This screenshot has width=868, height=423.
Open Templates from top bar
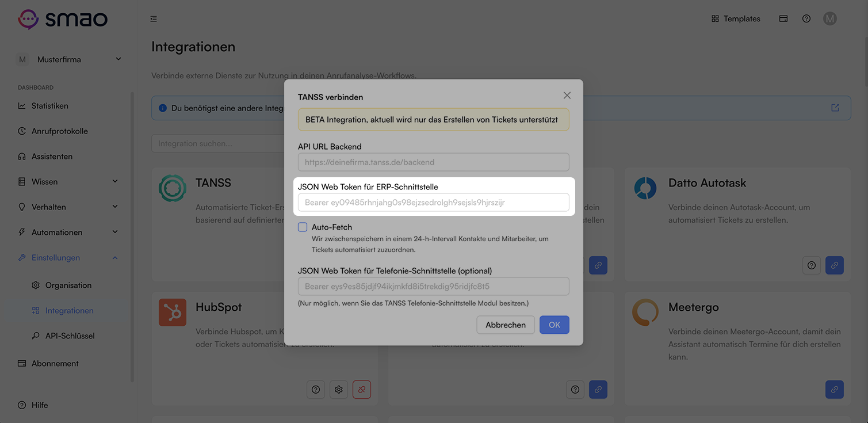point(736,19)
